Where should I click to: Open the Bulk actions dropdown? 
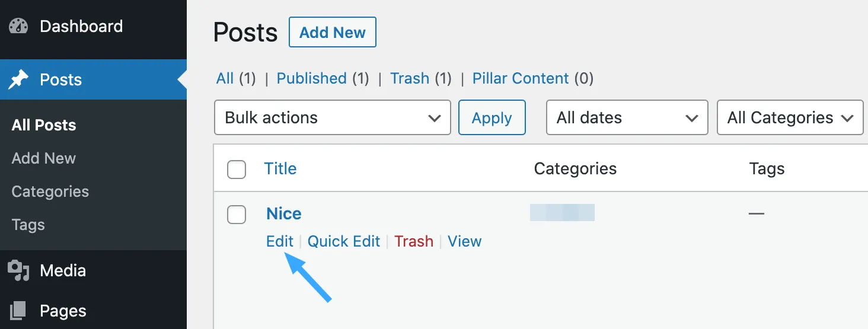[333, 117]
